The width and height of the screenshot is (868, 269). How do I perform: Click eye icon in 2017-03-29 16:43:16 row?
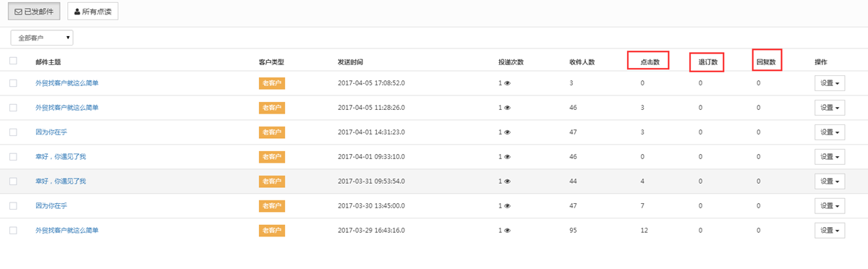(x=507, y=231)
